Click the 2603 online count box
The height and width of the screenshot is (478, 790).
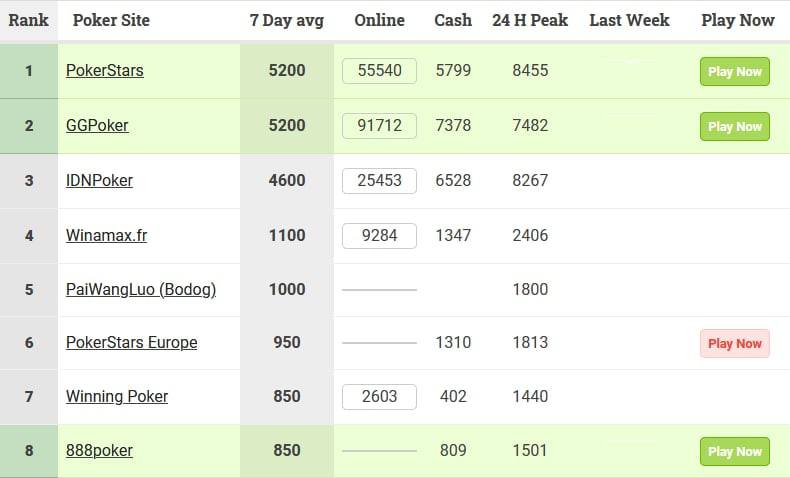[x=379, y=397]
